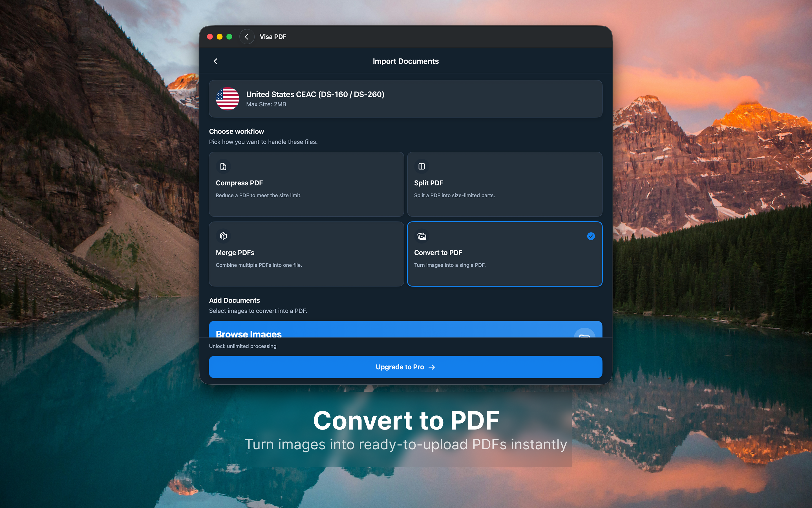
Task: Click the Browse Images button
Action: (406, 329)
